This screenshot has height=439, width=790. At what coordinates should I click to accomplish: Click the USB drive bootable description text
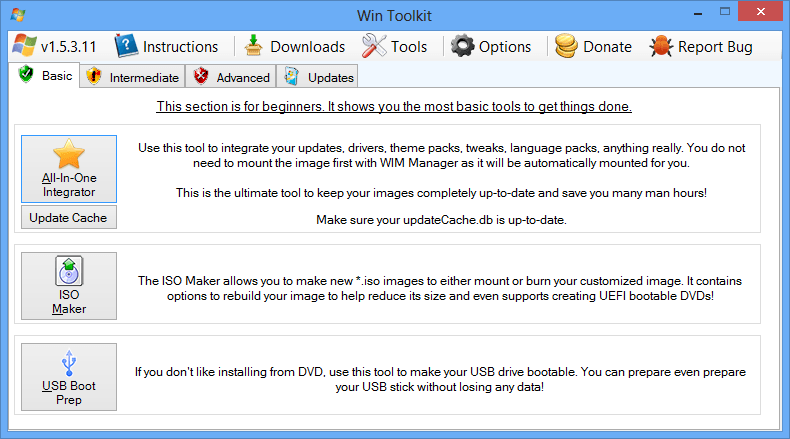point(440,380)
